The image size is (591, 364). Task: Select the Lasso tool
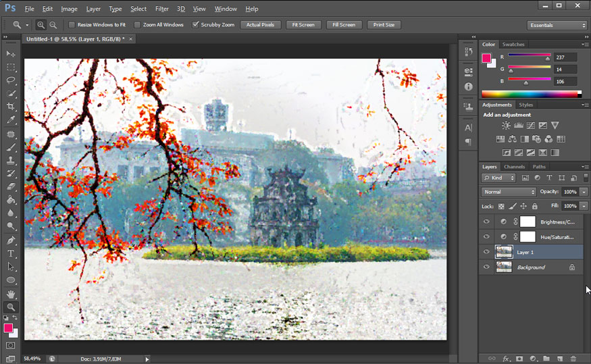[11, 80]
